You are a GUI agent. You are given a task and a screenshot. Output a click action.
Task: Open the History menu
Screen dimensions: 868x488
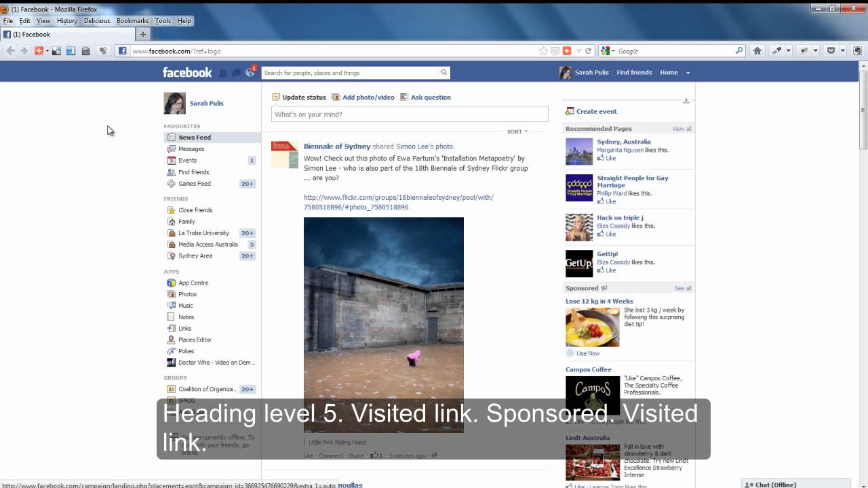[x=67, y=21]
